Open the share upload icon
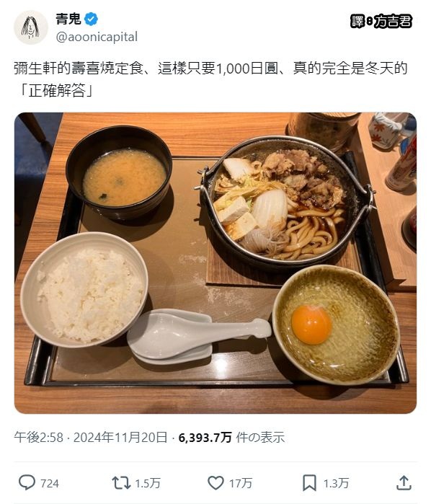The image size is (431, 504). point(404,483)
